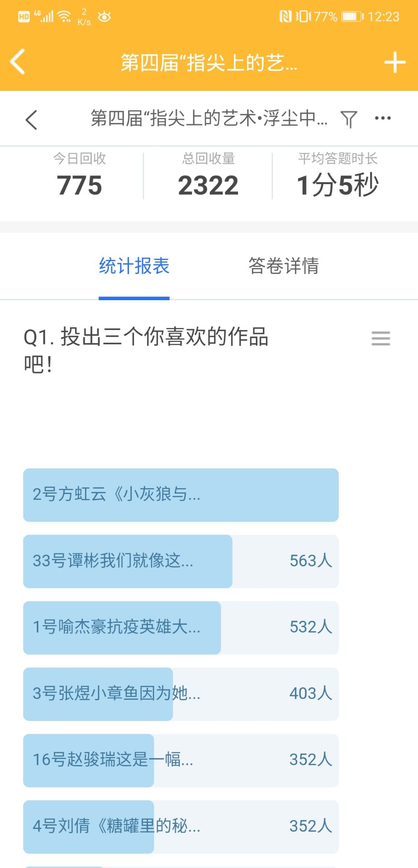This screenshot has height=868, width=418.
Task: Open the Q1 chart options hamburger icon
Action: (380, 338)
